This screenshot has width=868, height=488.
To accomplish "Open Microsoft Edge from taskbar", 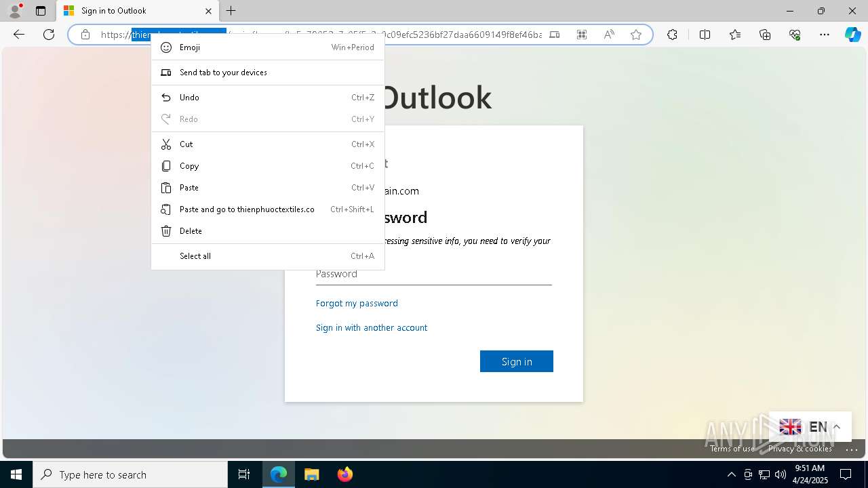I will coord(279,474).
